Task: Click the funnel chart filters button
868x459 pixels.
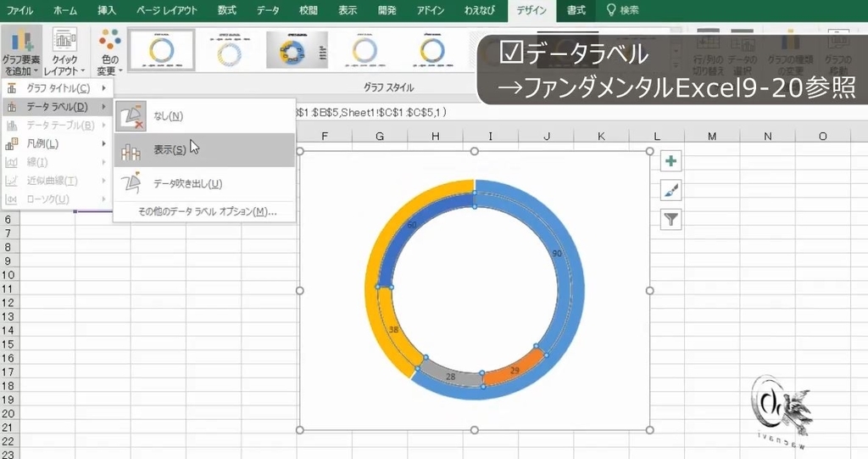Action: (x=671, y=220)
